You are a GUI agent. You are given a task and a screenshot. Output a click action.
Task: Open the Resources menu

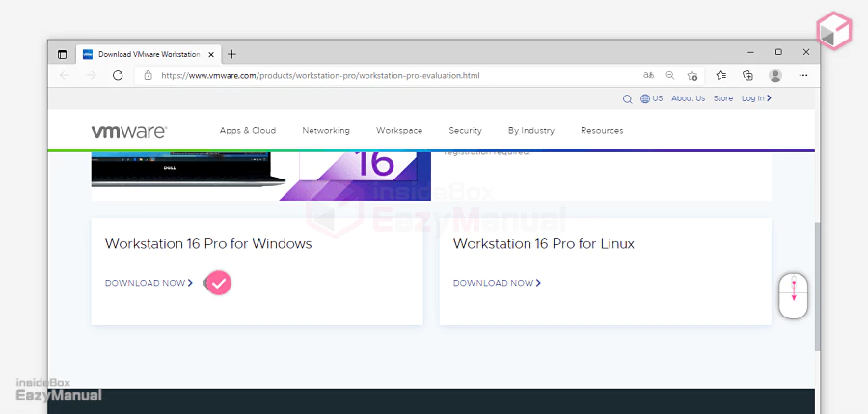pyautogui.click(x=602, y=131)
